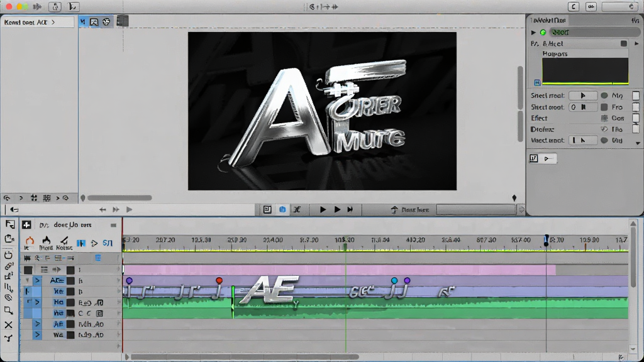
Task: Click the arrow button on the first 'Sreel' row
Action: 583,96
